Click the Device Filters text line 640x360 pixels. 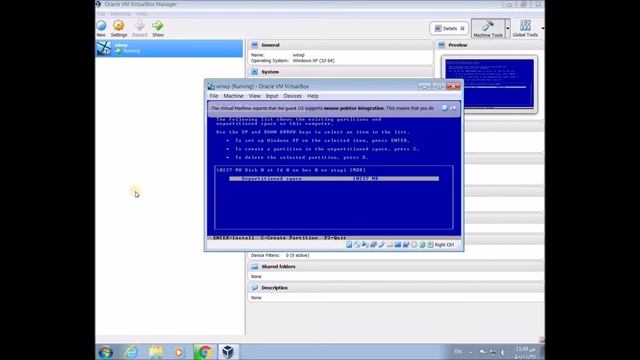(x=280, y=255)
